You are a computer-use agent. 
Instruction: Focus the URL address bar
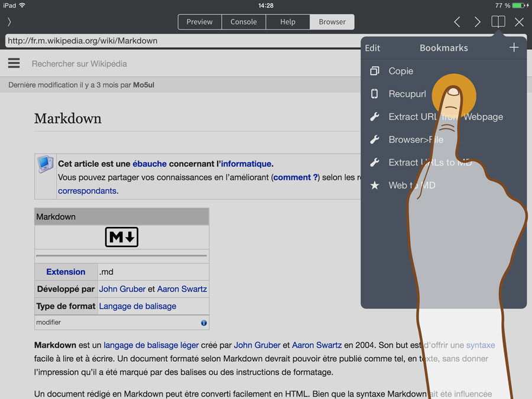coord(183,41)
